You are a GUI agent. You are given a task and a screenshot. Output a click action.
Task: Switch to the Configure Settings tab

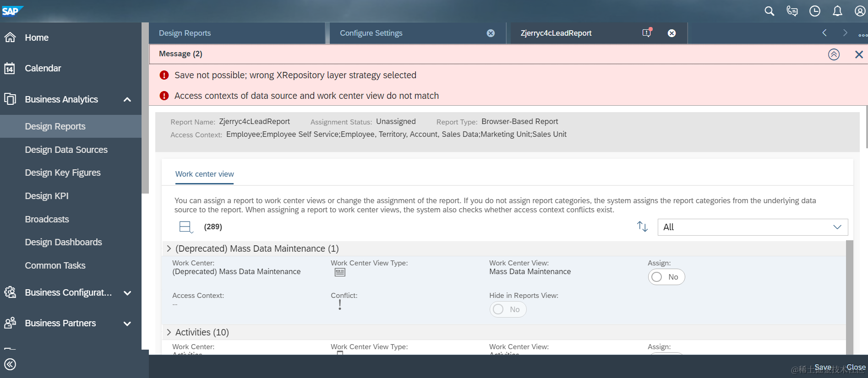tap(418, 33)
